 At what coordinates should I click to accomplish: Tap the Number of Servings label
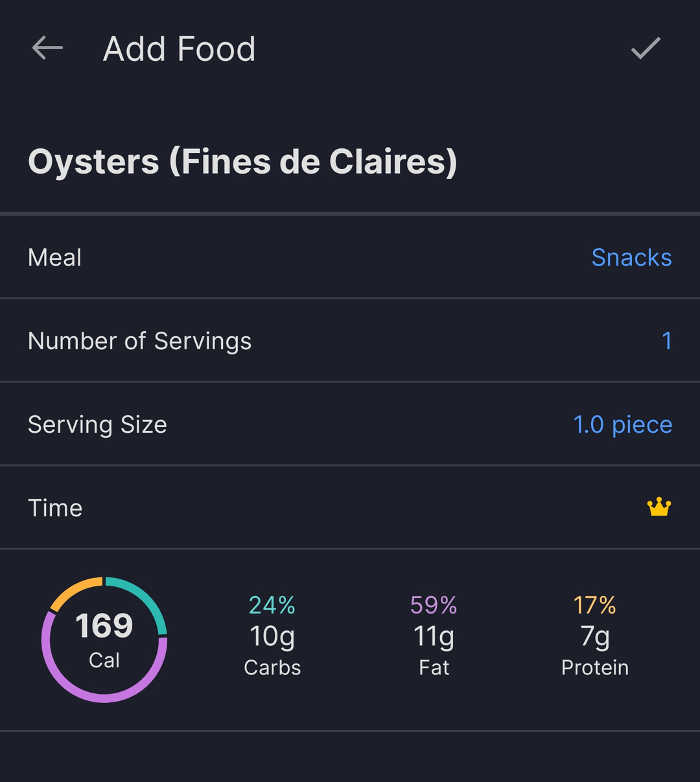tap(139, 341)
